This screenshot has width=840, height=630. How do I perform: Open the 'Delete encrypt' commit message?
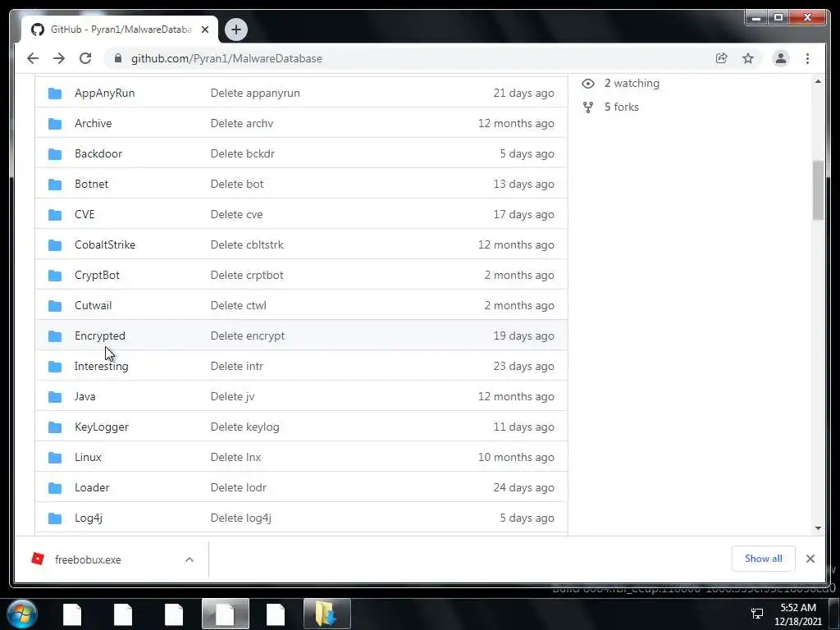[248, 336]
